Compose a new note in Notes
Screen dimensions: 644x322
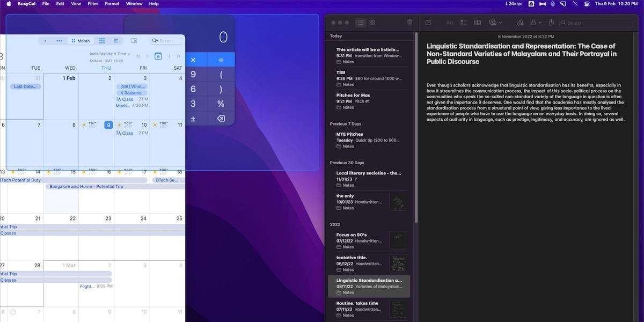428,23
